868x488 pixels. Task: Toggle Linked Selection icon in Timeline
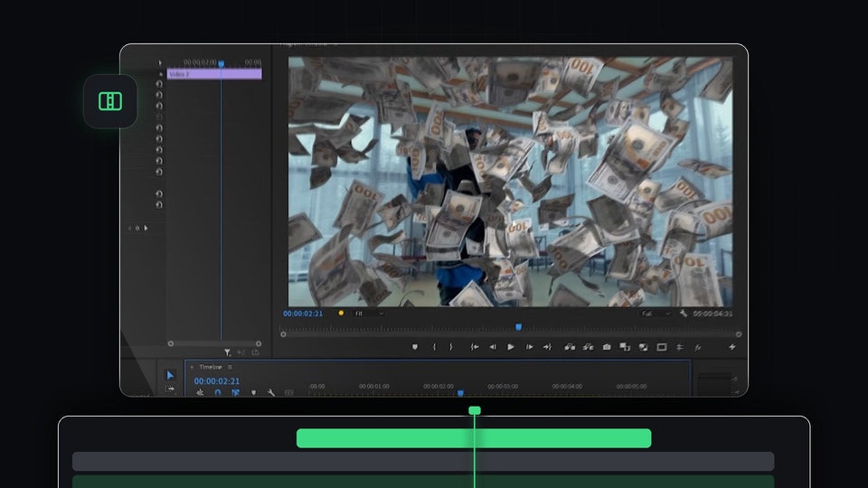point(235,392)
